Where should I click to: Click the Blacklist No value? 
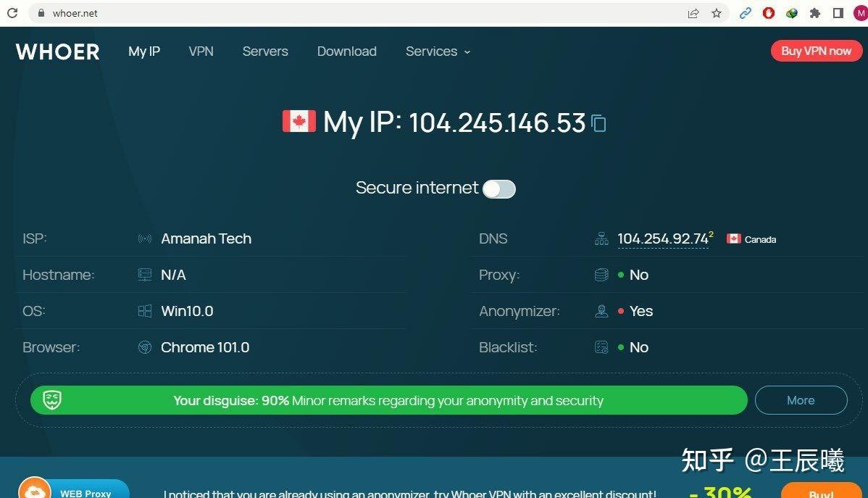tap(639, 347)
